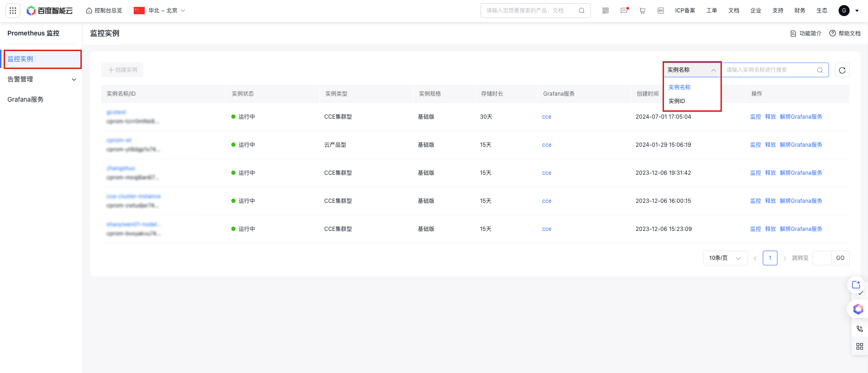Click the 实例状态 column header
Image resolution: width=868 pixels, height=373 pixels.
point(243,94)
